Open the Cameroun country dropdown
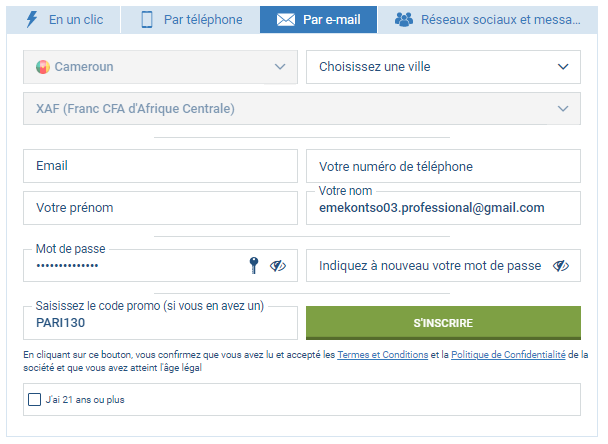The height and width of the screenshot is (444, 608). coord(161,67)
